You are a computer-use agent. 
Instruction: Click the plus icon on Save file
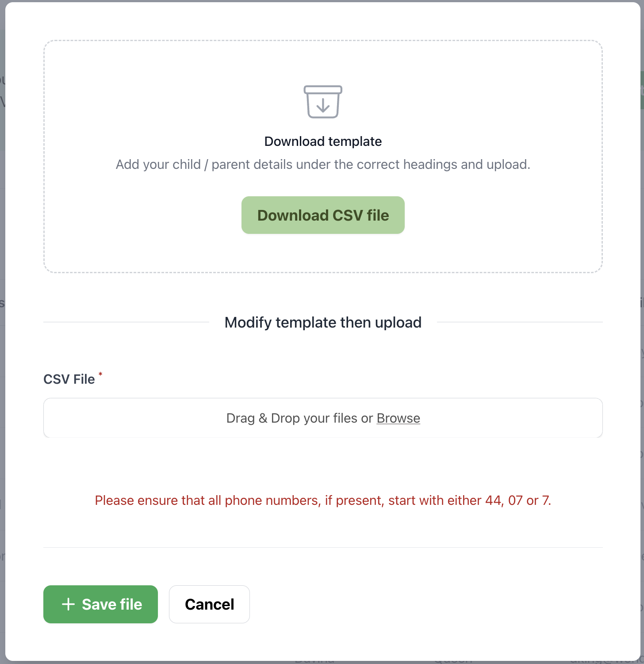68,604
